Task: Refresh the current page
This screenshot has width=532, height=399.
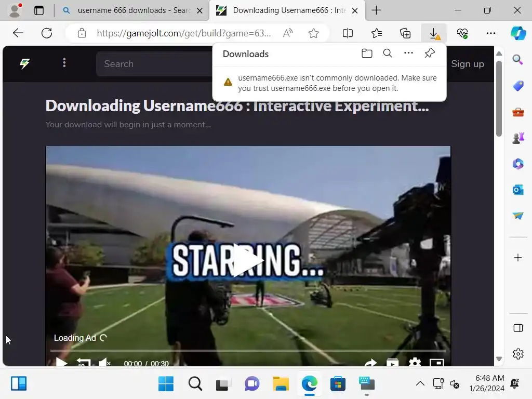Action: (x=47, y=33)
